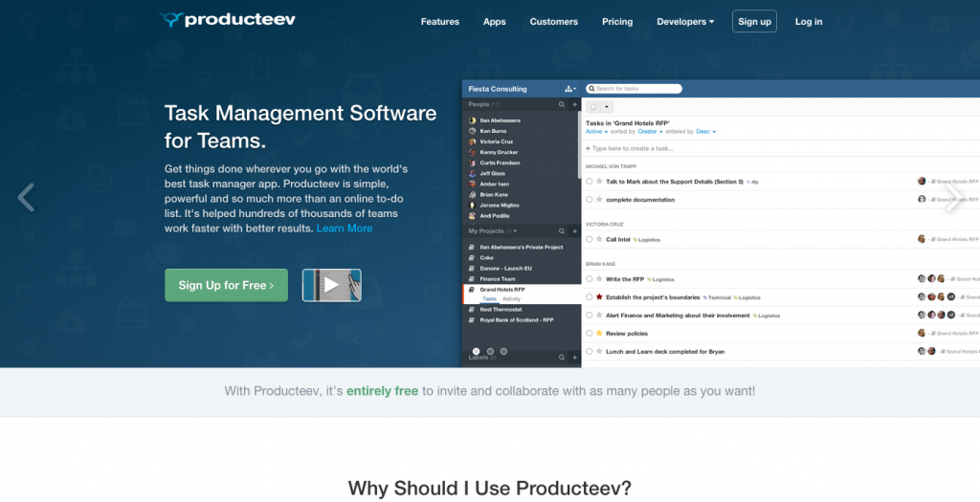Check the select-all tasks checkbox
980x502 pixels.
pyautogui.click(x=593, y=107)
